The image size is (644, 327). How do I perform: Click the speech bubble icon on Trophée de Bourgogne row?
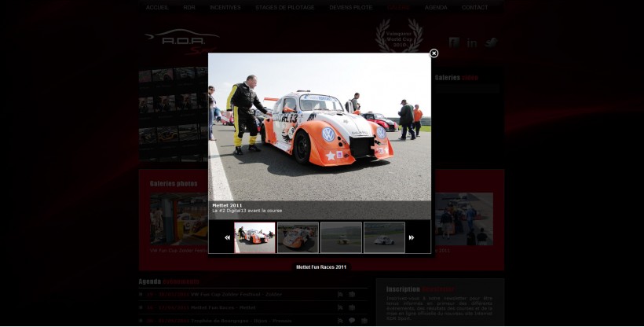coord(352,321)
